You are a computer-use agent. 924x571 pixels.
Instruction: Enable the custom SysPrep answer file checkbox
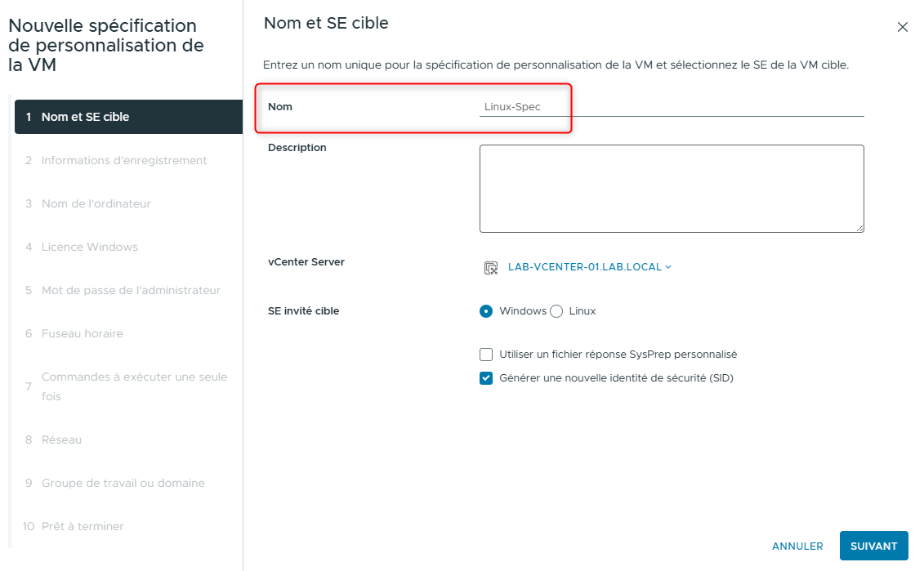[486, 355]
